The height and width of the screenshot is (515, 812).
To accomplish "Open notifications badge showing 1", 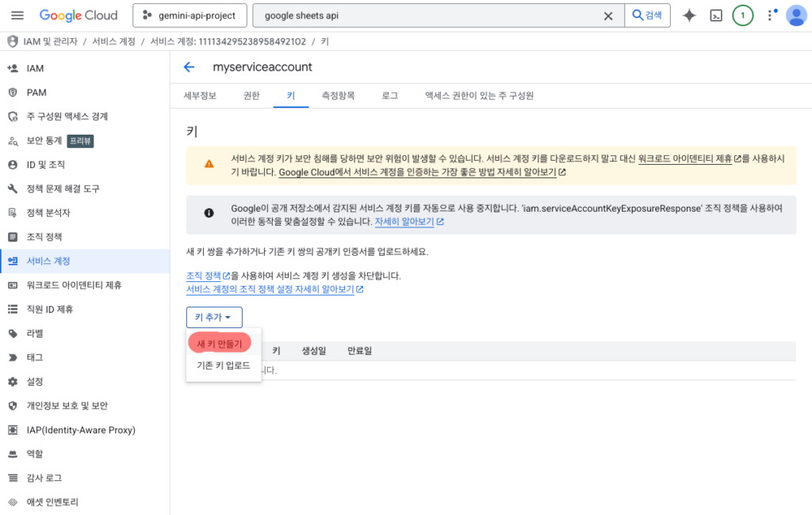I will [742, 16].
